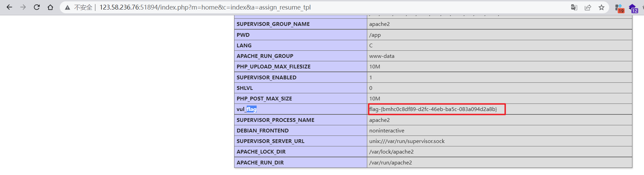
Task: Click the SHLVL variable name
Action: (x=245, y=88)
